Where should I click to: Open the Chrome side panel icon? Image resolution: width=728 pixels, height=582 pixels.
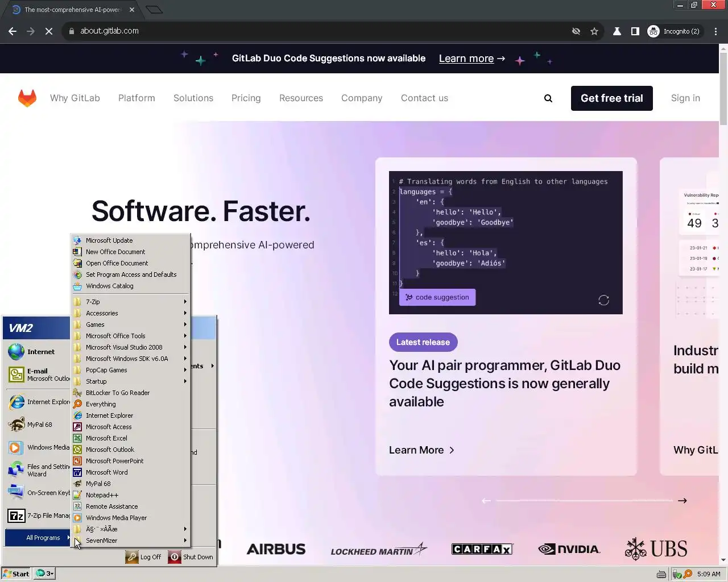click(x=635, y=31)
